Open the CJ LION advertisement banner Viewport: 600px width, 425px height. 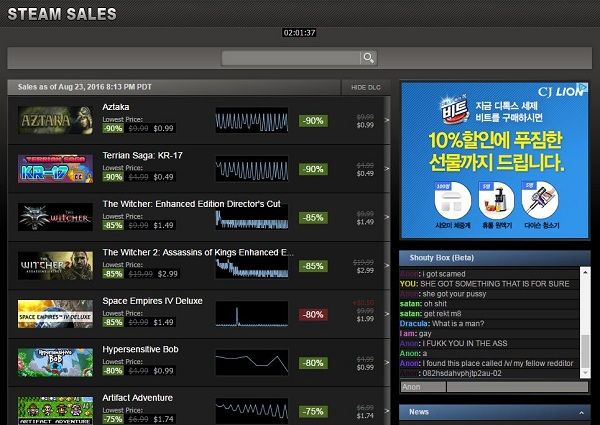(494, 160)
